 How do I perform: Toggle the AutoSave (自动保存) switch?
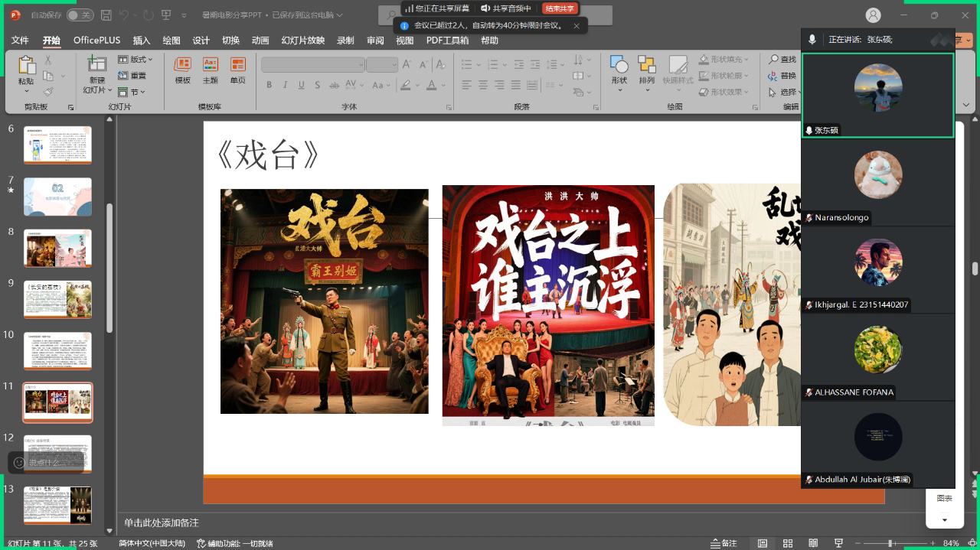[80, 15]
